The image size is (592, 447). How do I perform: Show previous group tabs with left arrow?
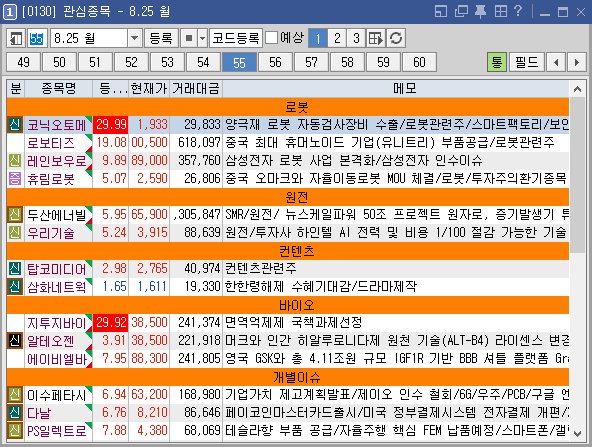click(556, 62)
